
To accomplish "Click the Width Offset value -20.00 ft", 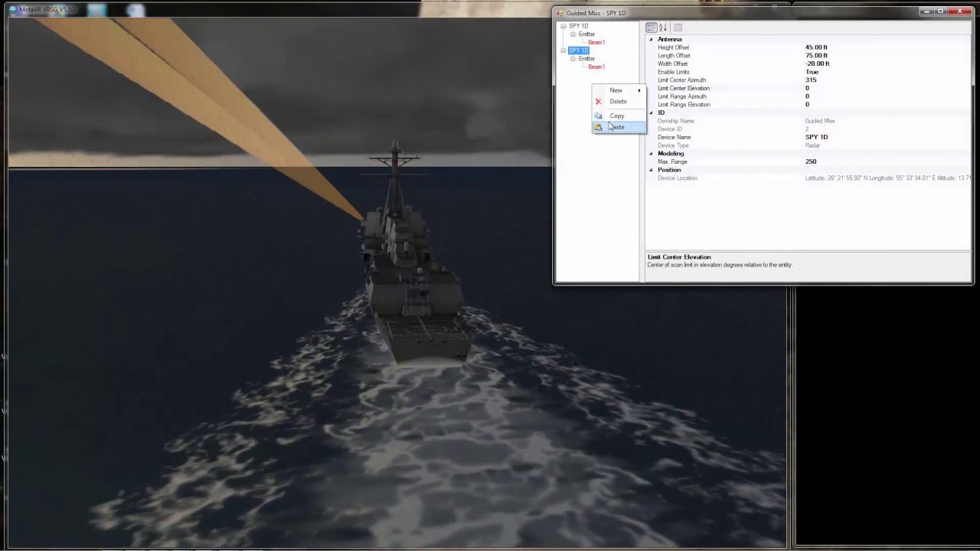I will [818, 64].
